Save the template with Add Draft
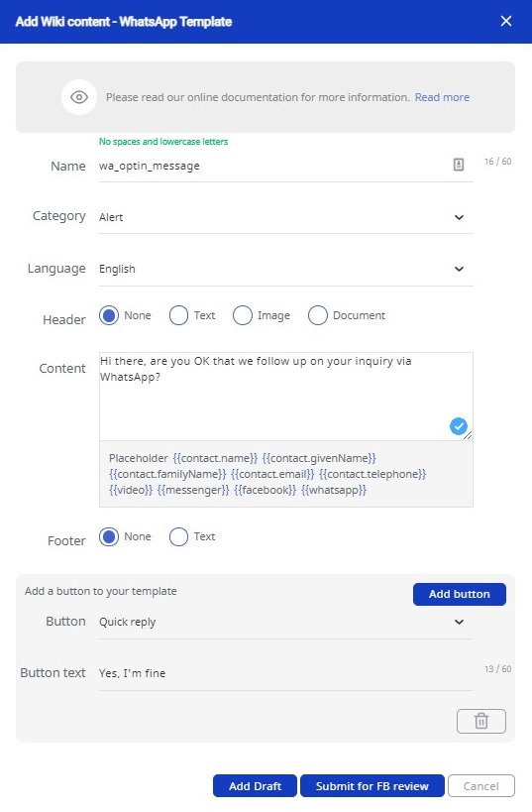The height and width of the screenshot is (812, 532). [x=256, y=786]
